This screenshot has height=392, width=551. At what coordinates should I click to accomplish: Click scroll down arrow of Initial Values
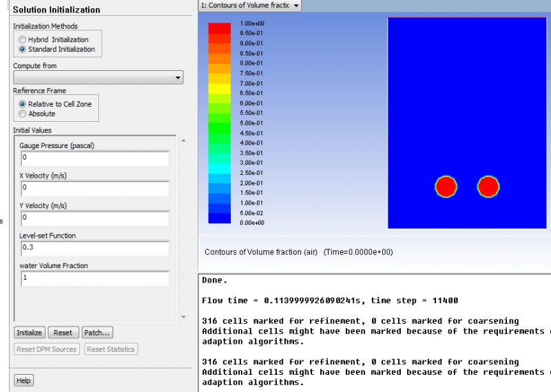(x=183, y=317)
